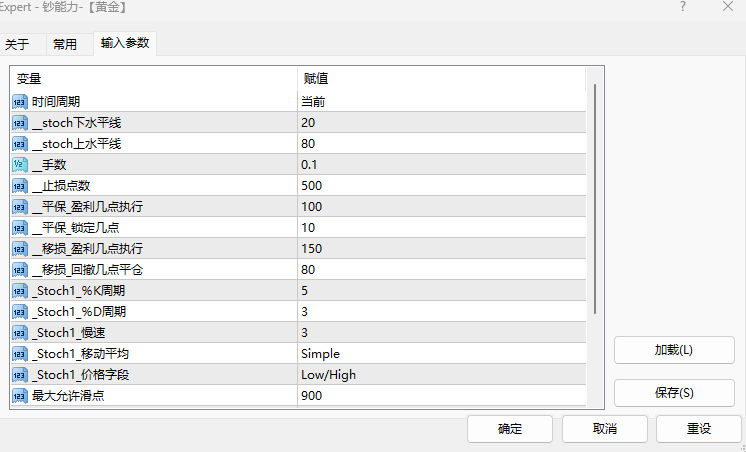Switch to the 常用 tab
The height and width of the screenshot is (452, 746).
point(65,44)
